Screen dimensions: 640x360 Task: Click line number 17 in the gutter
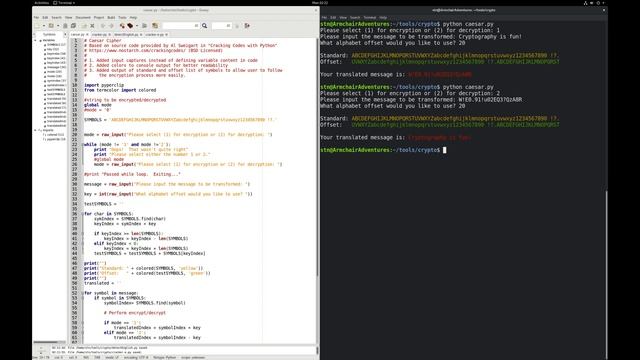tap(75, 120)
